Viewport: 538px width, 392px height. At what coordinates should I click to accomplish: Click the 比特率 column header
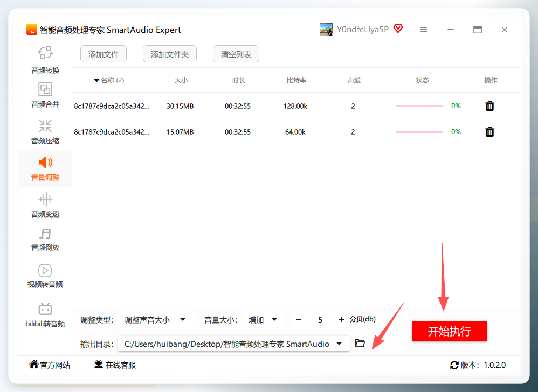pos(296,80)
